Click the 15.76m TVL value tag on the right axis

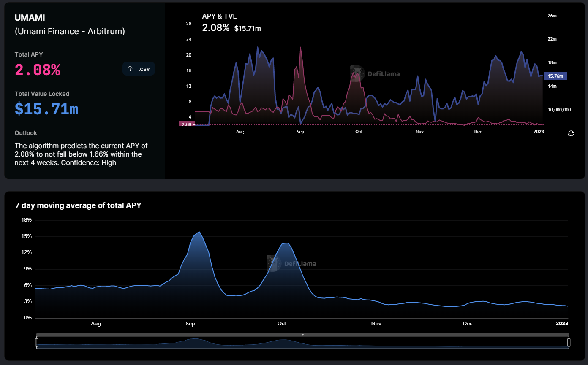click(555, 76)
